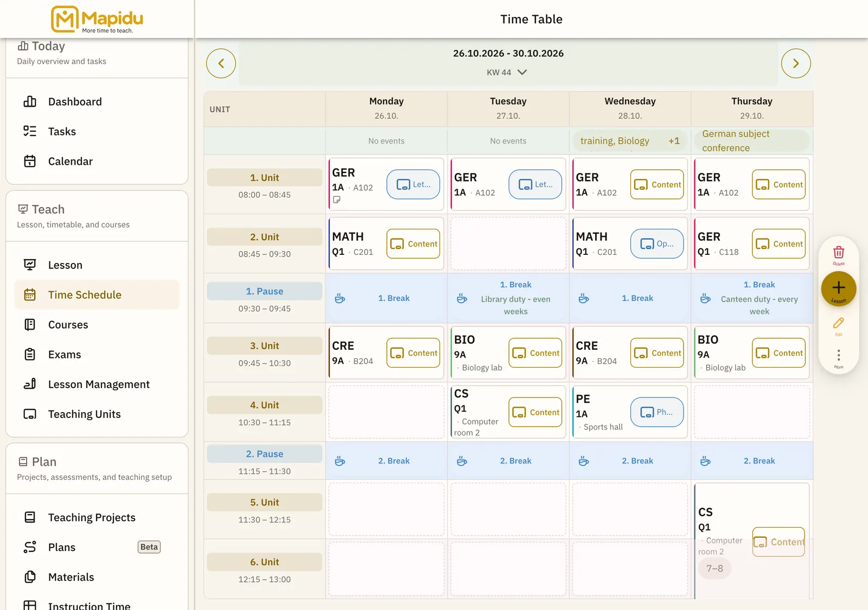
Task: Open the Exams clipboard icon
Action: tap(30, 354)
